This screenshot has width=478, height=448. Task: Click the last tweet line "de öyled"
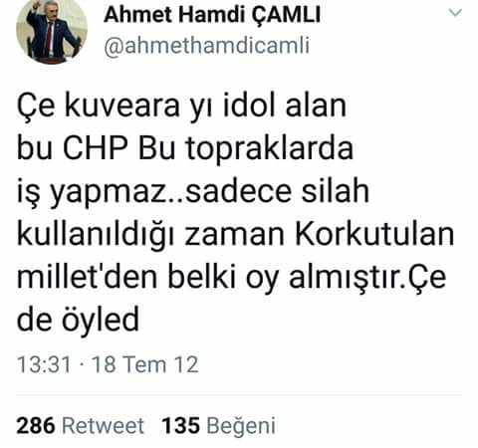tap(78, 321)
